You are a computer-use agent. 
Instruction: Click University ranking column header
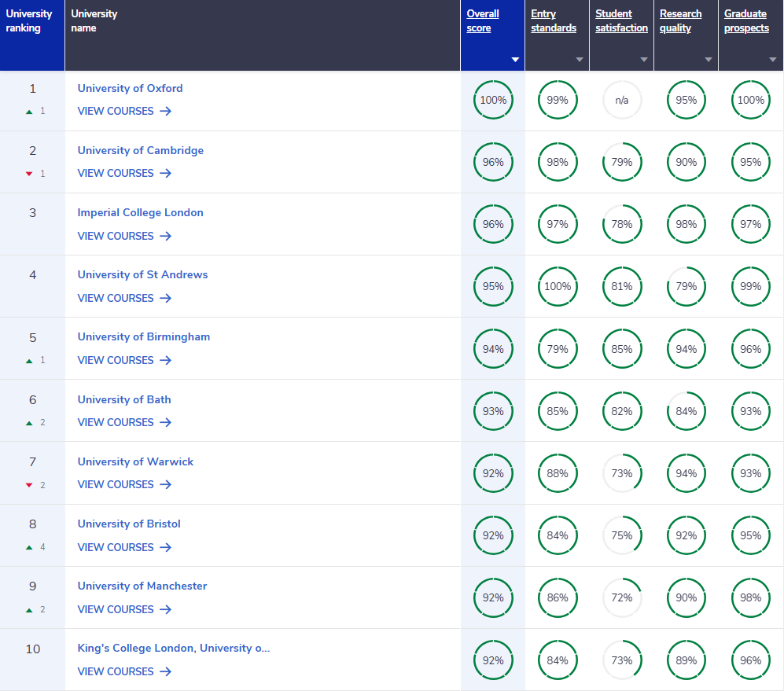32,35
